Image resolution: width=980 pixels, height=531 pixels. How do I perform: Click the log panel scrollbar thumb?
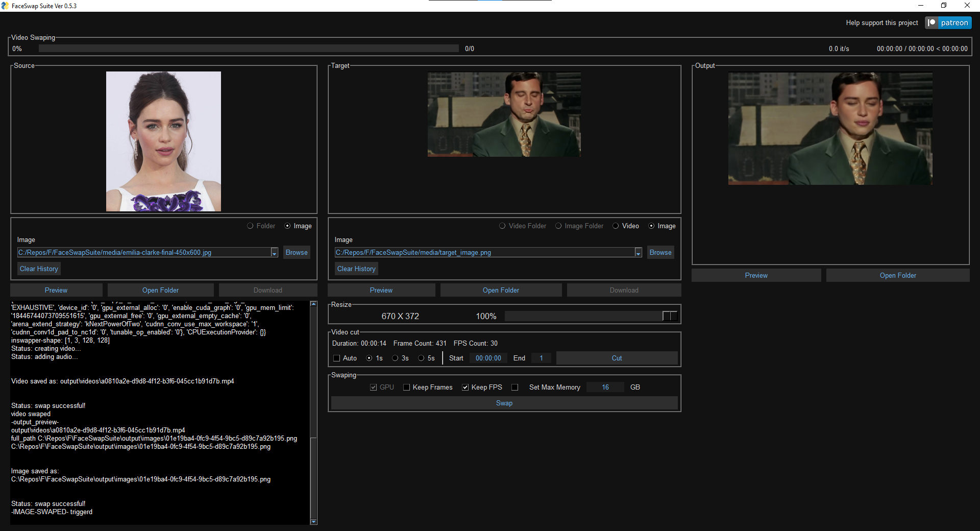(313, 477)
